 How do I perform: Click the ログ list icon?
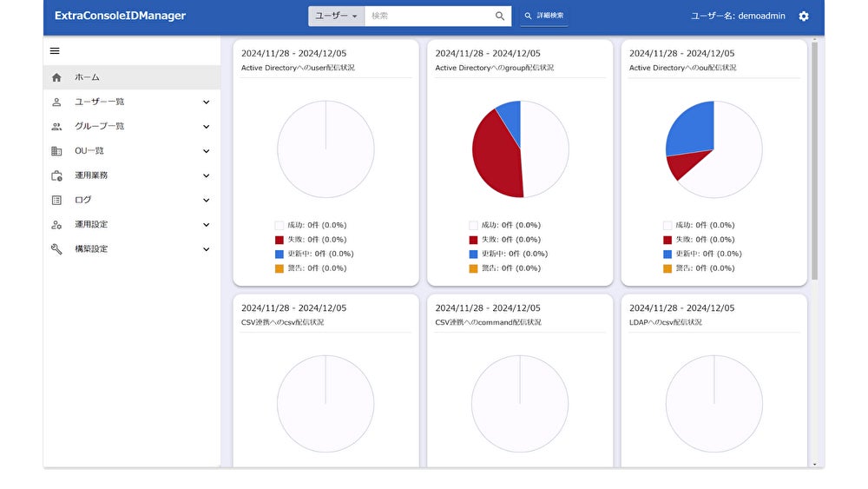pos(56,200)
